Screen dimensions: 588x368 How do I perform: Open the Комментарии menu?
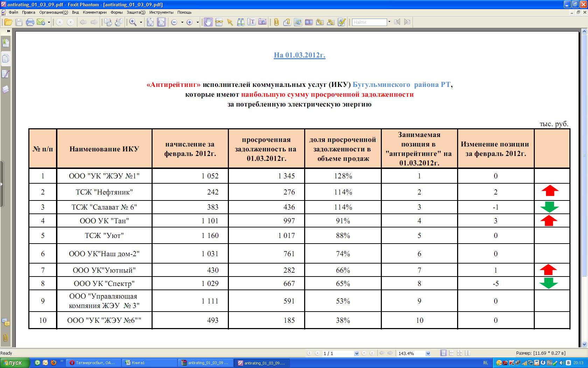[94, 12]
